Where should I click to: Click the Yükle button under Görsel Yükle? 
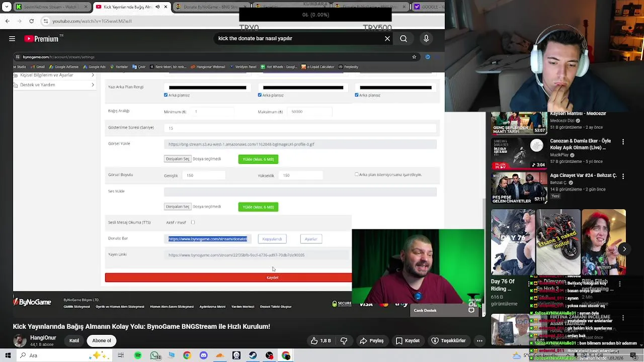tap(258, 159)
